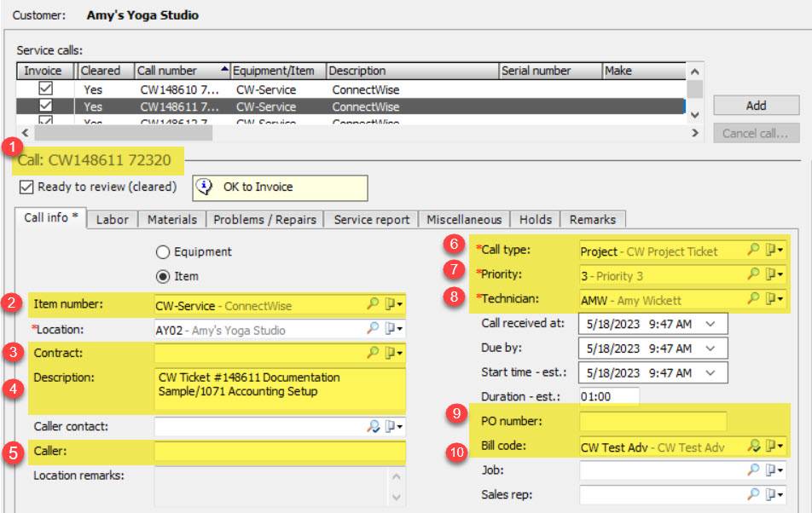Open Sales rep flag menu
This screenshot has width=812, height=513.
(x=774, y=494)
